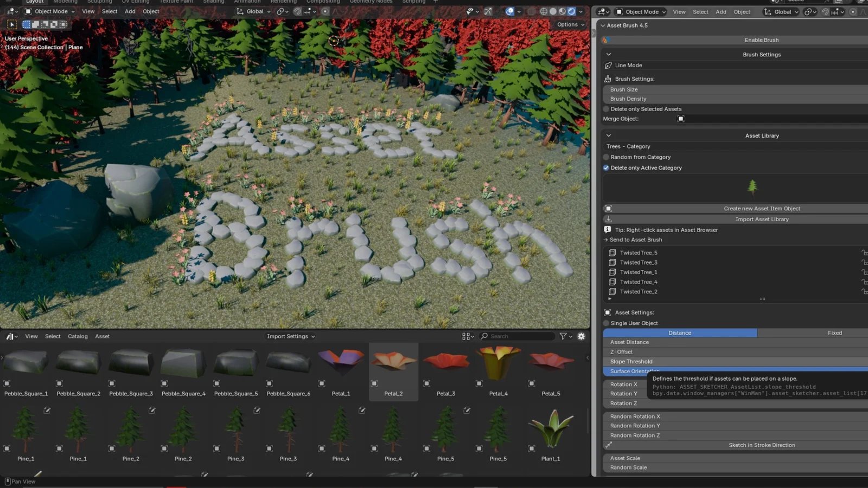Open the Catalog menu in the Asset Browser
Viewport: 868px width, 488px height.
click(x=78, y=336)
